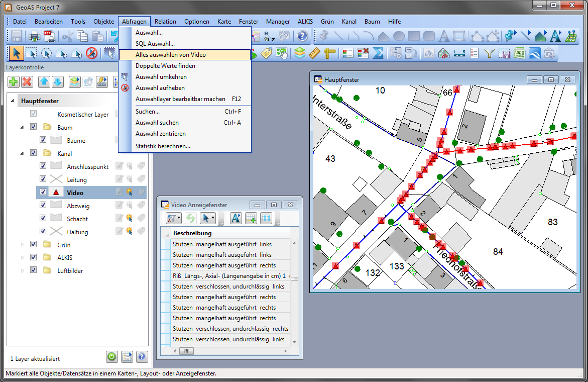Select the Haltung layer row
The height and width of the screenshot is (382, 588).
click(x=91, y=232)
